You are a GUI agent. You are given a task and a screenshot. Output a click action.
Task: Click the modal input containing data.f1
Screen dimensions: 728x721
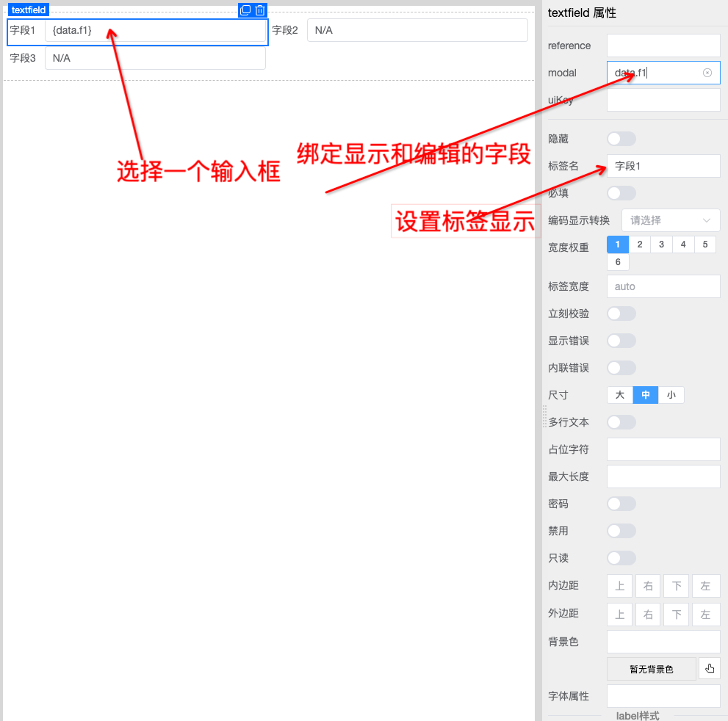[x=663, y=73]
